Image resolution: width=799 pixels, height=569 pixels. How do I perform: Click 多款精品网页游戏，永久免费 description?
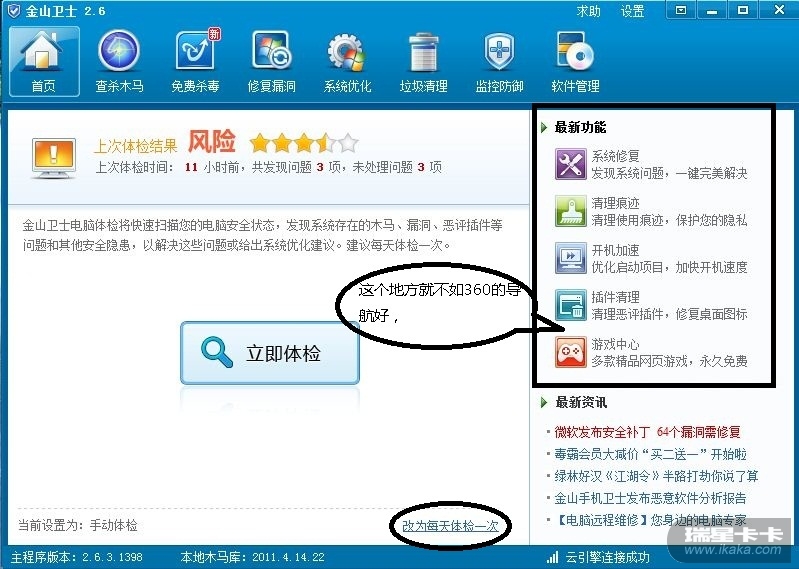(x=669, y=361)
